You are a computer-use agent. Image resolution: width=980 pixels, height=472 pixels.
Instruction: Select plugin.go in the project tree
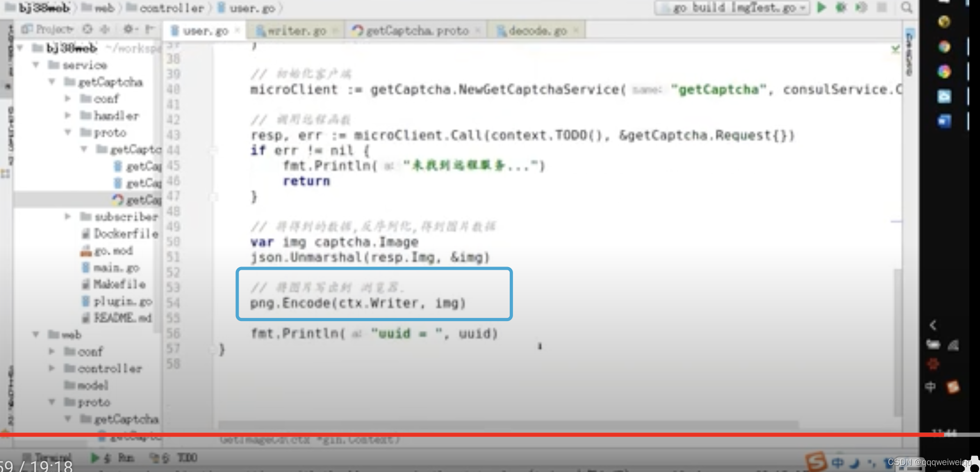tap(117, 301)
